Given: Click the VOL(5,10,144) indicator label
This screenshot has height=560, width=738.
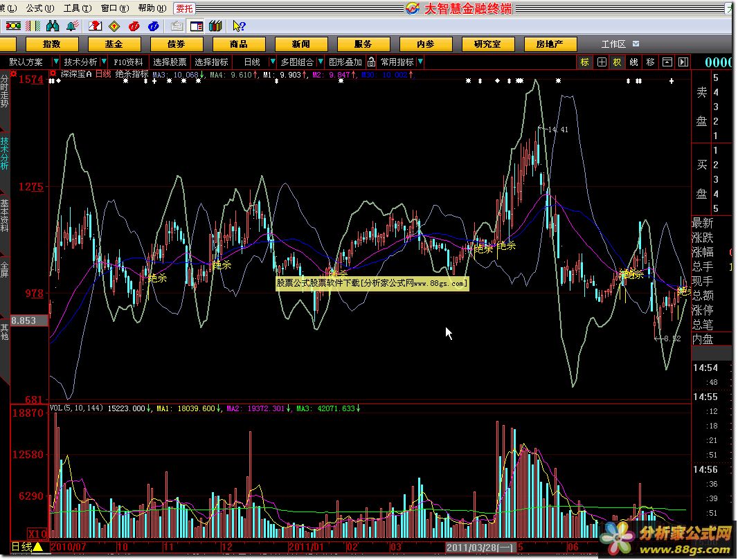Looking at the screenshot, I should (x=76, y=408).
